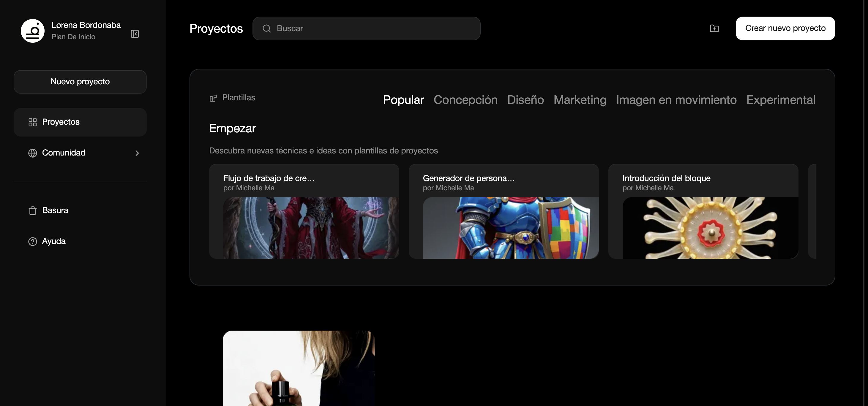
Task: Open Ayuda via the question mark icon
Action: pyautogui.click(x=32, y=241)
